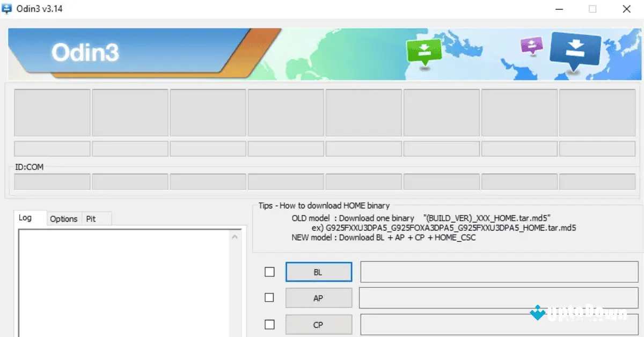
Task: Click the first ID:COM port box
Action: 52,181
